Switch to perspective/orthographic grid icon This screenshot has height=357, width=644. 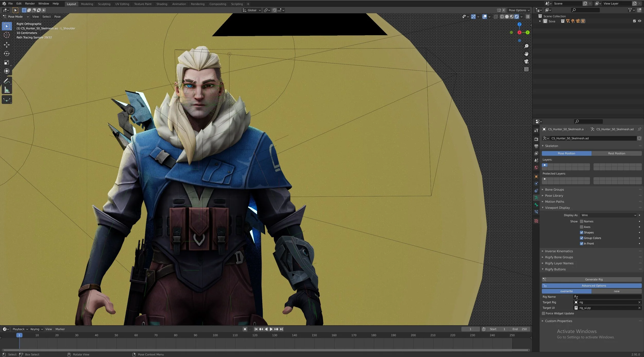point(526,69)
